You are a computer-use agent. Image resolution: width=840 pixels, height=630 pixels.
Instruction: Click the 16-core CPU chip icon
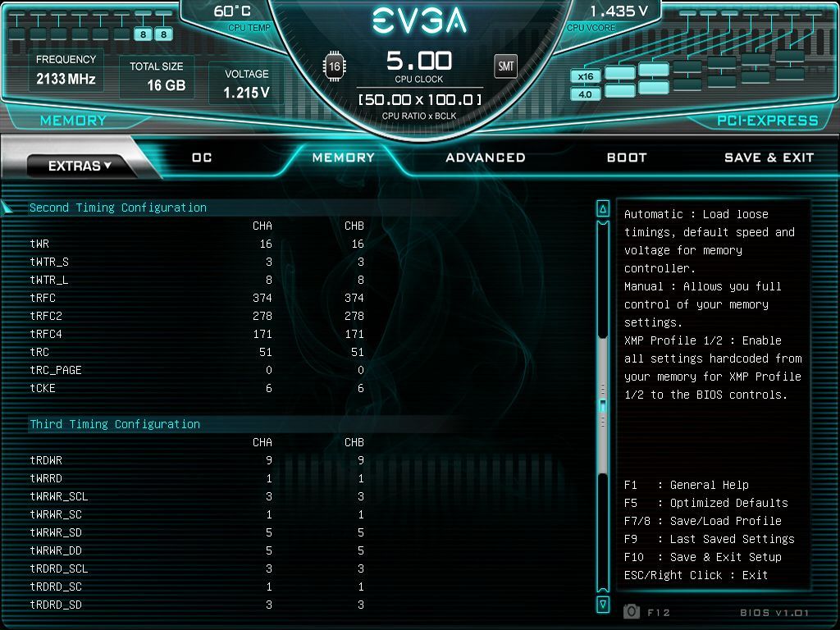tap(335, 66)
